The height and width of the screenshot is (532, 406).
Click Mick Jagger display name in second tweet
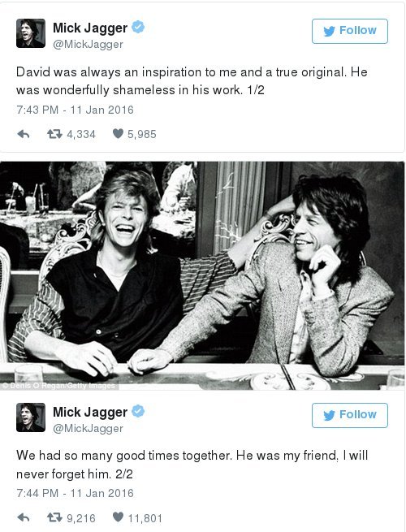(90, 413)
